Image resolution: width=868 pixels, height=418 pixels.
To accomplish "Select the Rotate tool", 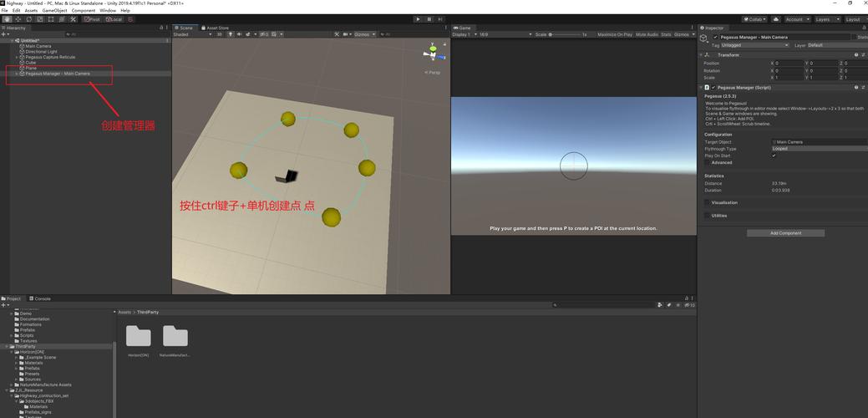I will 28,19.
